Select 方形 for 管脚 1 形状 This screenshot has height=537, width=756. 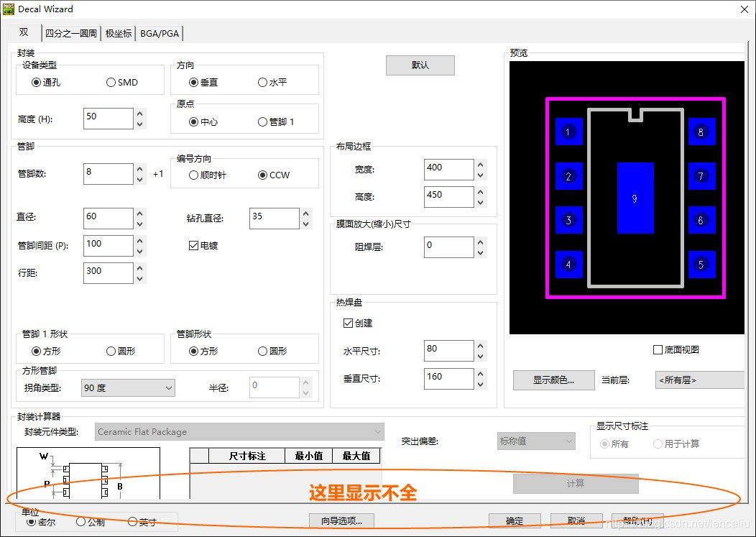click(36, 352)
